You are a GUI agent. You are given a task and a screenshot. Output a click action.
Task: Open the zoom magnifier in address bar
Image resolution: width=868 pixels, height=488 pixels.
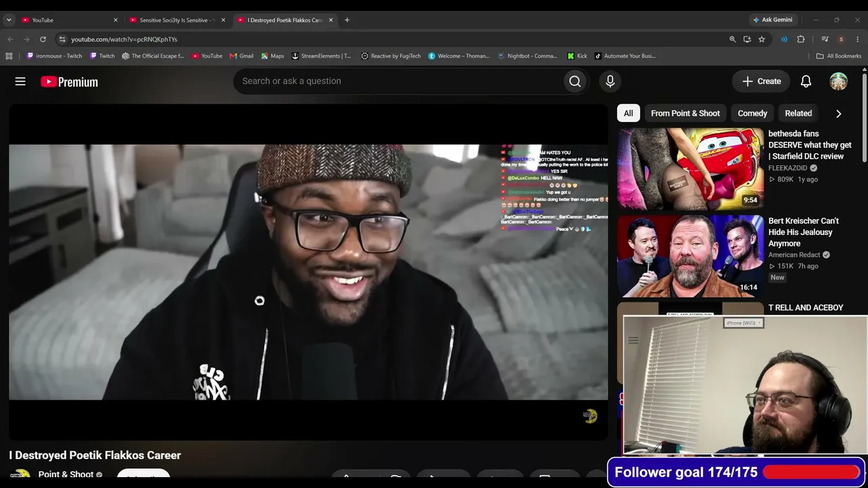point(732,39)
